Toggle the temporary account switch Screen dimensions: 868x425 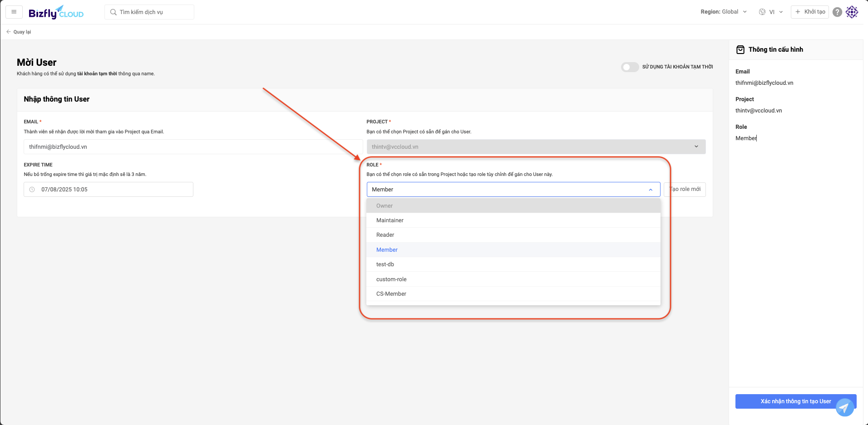(630, 67)
